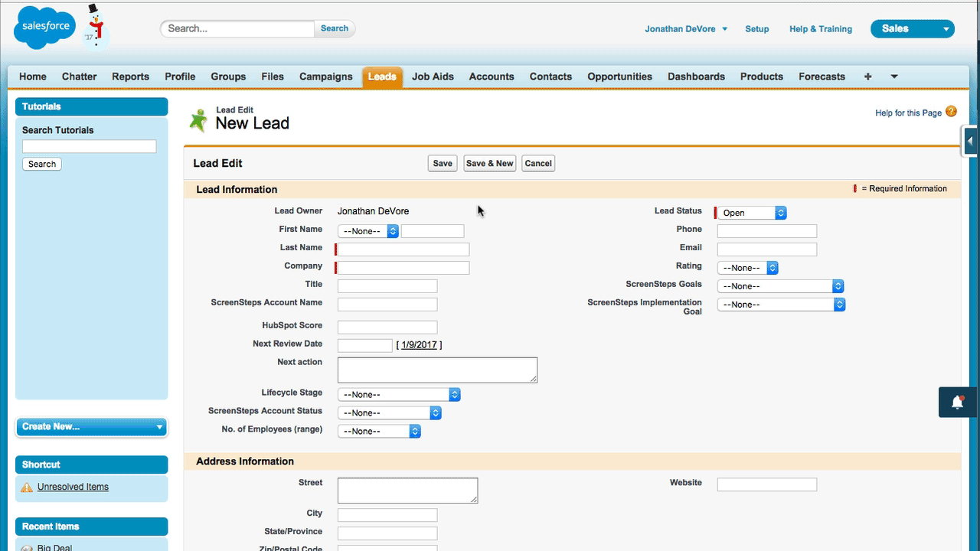980x551 pixels.
Task: Switch to the Campaigns tab
Action: tap(326, 77)
